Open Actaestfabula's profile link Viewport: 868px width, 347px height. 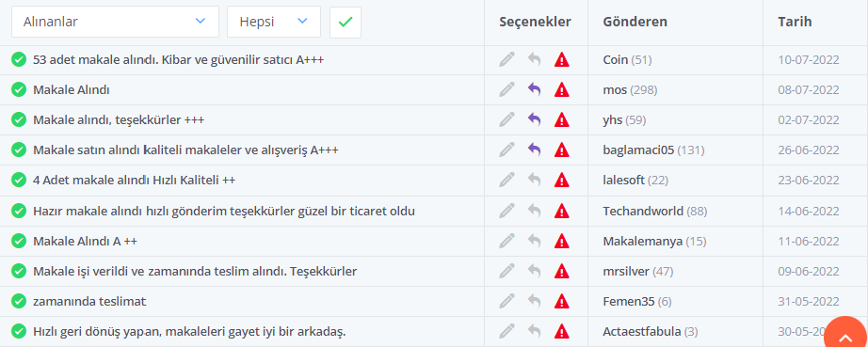tap(642, 332)
